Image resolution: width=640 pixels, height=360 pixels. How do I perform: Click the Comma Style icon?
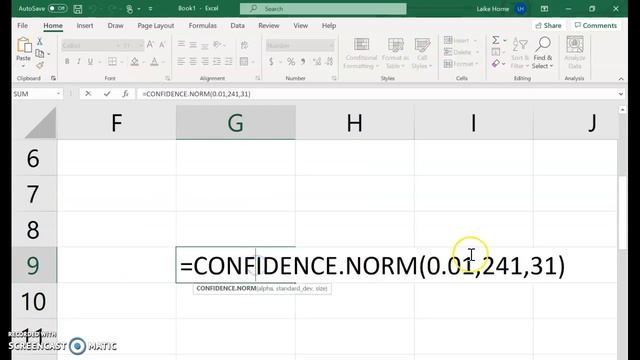pyautogui.click(x=303, y=62)
